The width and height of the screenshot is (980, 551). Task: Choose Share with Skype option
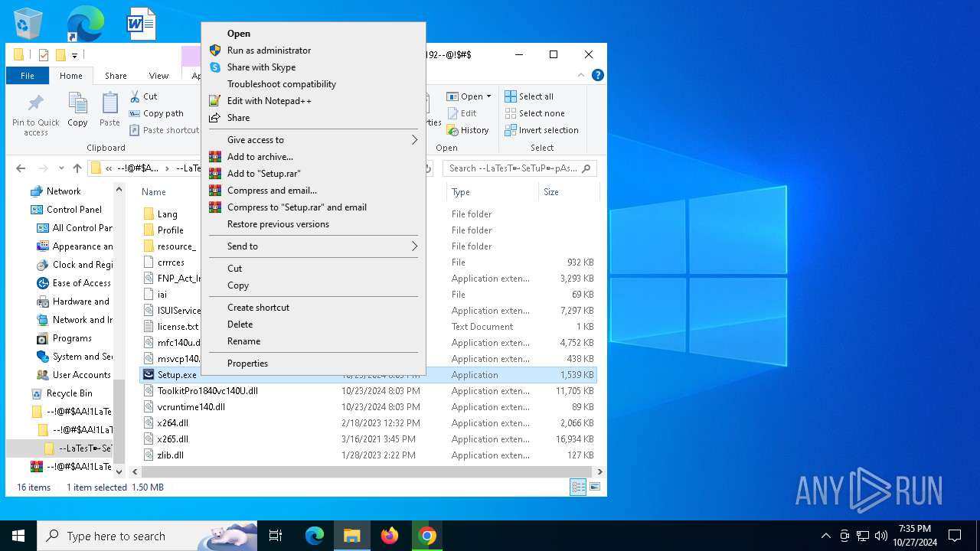(261, 67)
